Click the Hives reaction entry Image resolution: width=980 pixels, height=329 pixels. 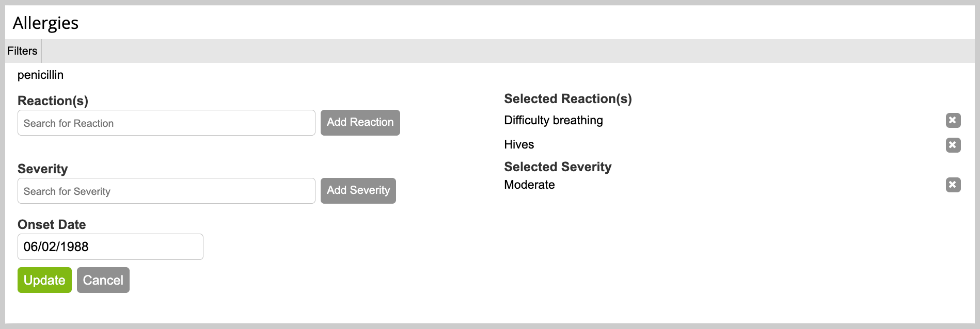[x=519, y=144]
